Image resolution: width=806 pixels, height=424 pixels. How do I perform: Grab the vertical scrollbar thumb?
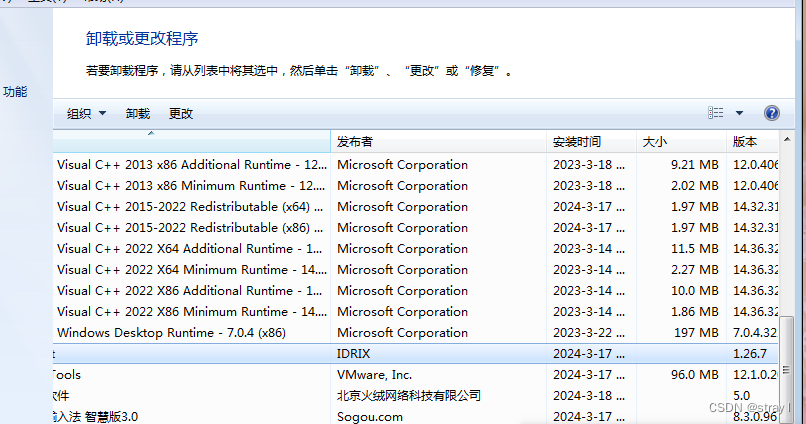tap(786, 369)
